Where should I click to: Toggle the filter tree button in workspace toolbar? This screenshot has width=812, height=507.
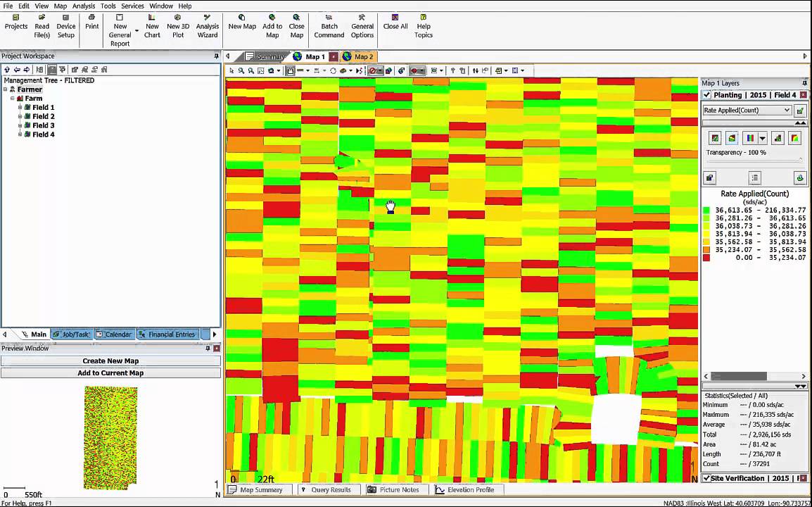[x=52, y=70]
